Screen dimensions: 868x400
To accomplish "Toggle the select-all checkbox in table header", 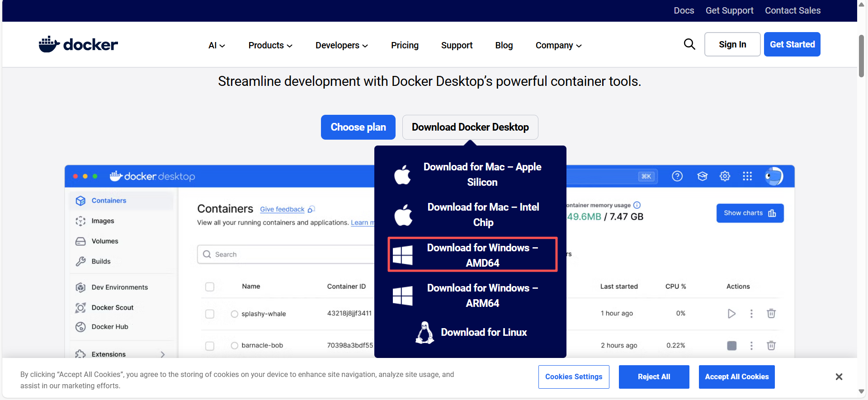I will point(210,287).
